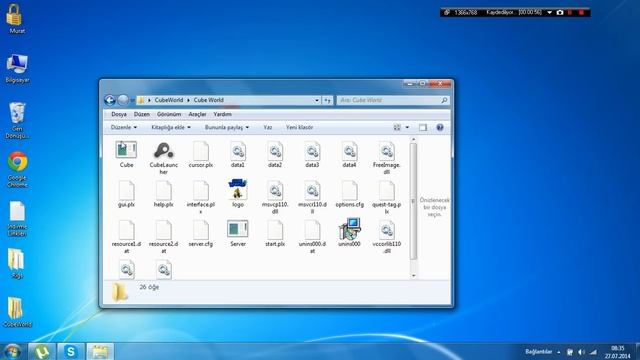The image size is (640, 360).
Task: Open the Windows Start button
Action: click(12, 351)
